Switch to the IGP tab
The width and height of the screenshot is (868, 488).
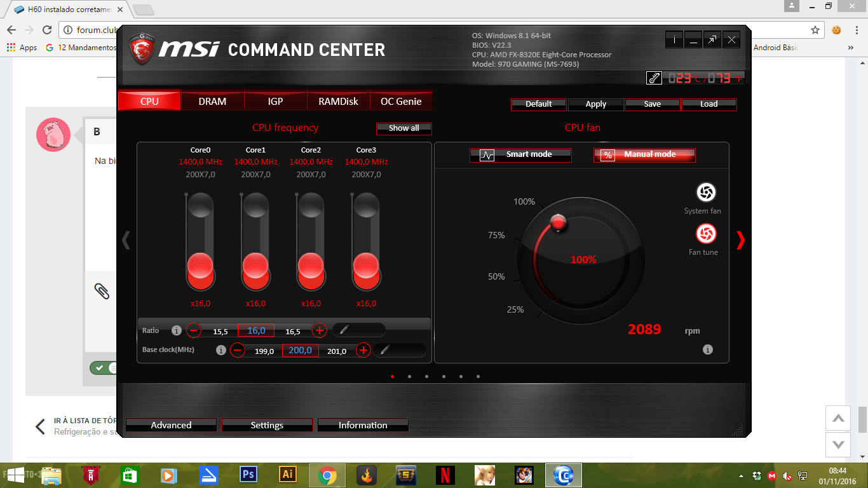click(275, 101)
